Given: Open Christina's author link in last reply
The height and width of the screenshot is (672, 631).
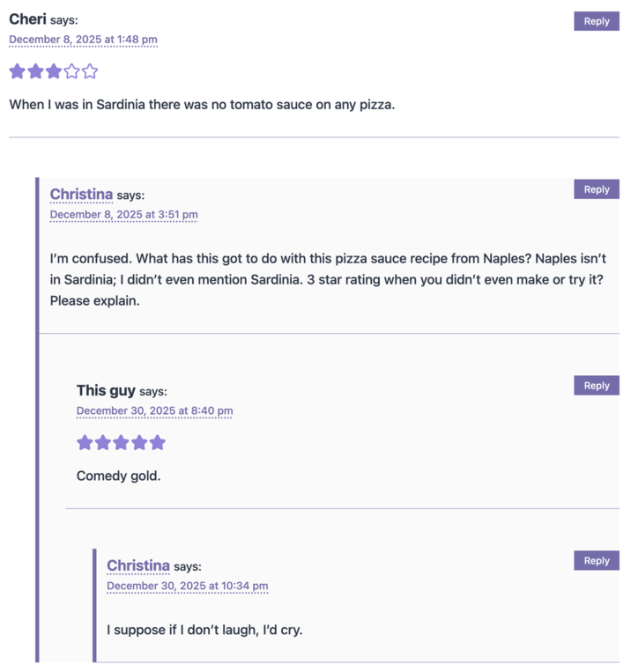Looking at the screenshot, I should (138, 565).
